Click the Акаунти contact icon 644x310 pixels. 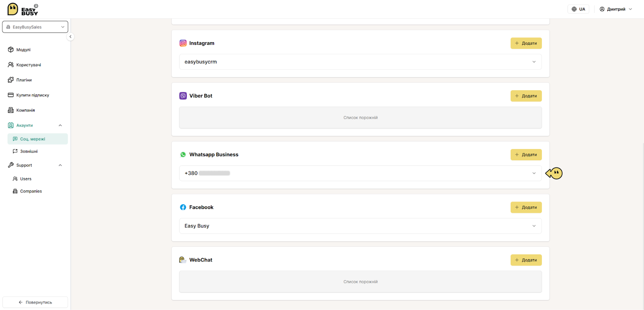click(11, 125)
